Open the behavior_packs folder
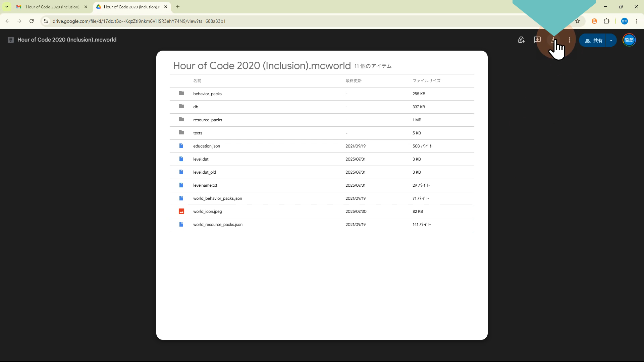644x362 pixels. coord(207,94)
